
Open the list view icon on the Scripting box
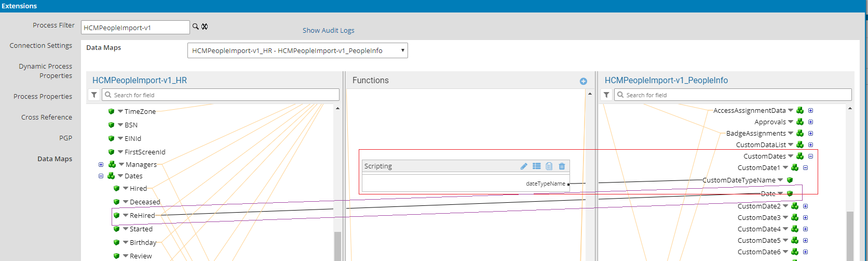point(536,166)
